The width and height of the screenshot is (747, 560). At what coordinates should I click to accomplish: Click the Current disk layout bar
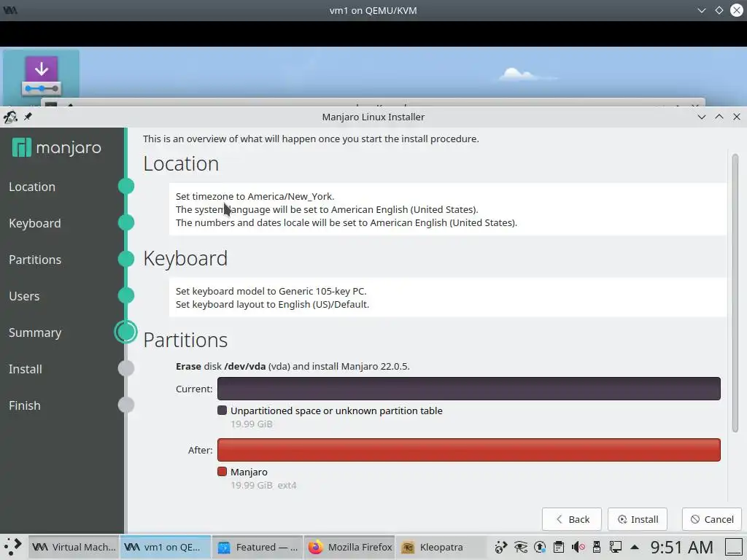click(x=469, y=389)
